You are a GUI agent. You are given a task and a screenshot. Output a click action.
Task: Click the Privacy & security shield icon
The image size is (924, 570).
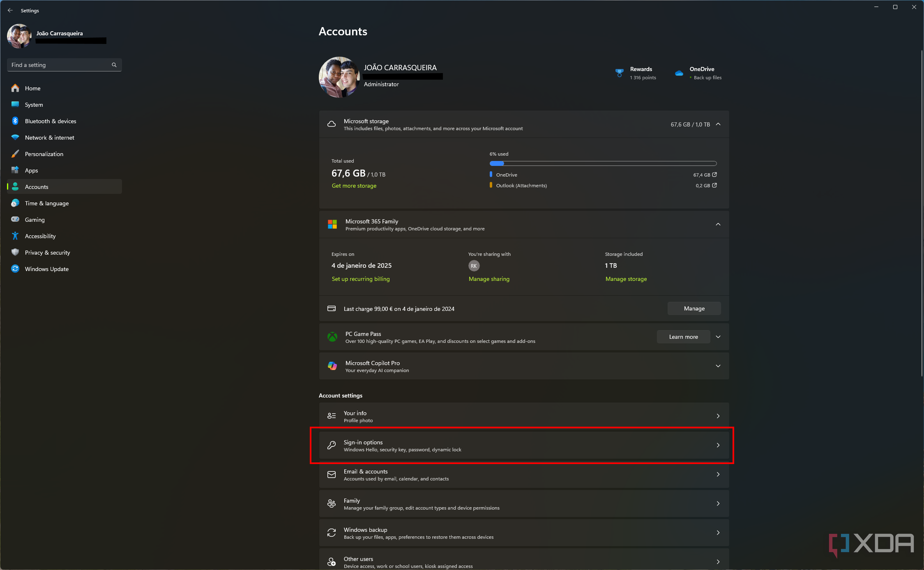(x=15, y=252)
